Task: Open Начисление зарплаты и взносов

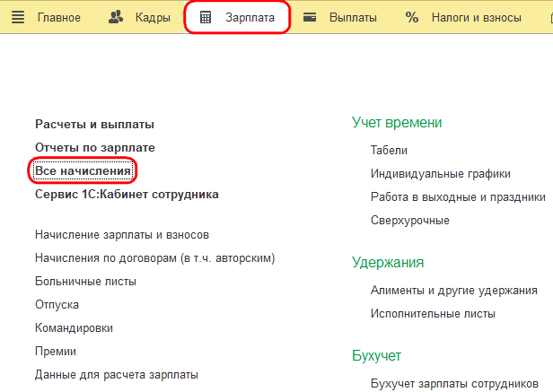Action: click(x=122, y=235)
